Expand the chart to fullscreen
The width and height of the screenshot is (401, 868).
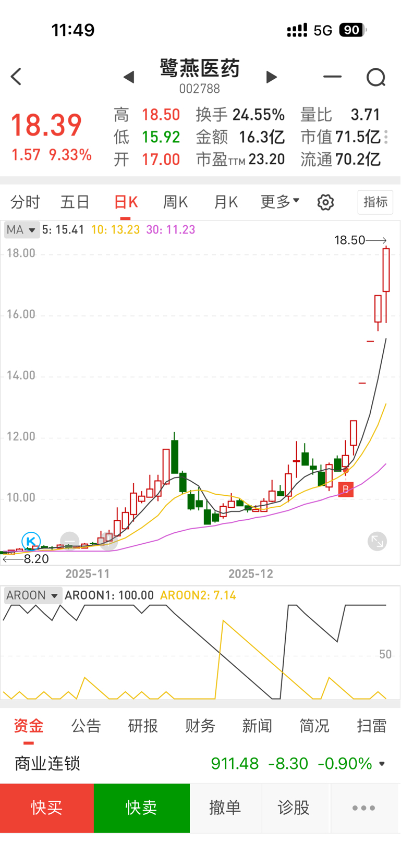point(377,541)
